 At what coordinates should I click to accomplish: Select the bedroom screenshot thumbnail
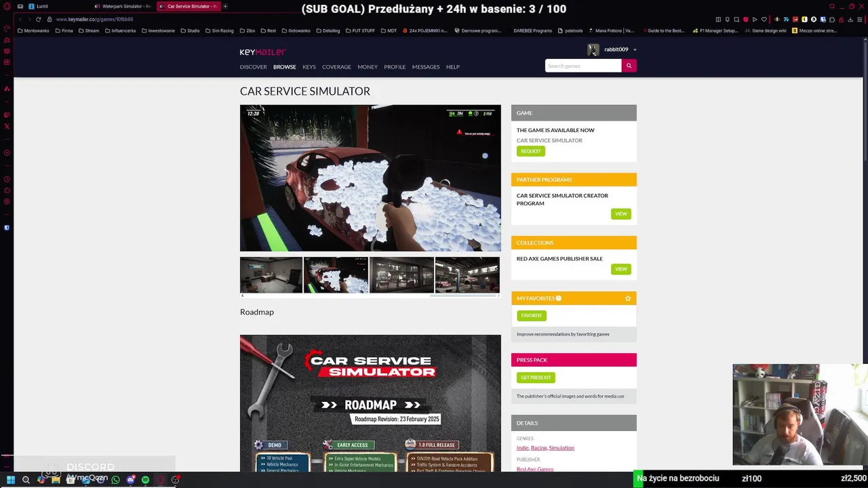(x=271, y=274)
